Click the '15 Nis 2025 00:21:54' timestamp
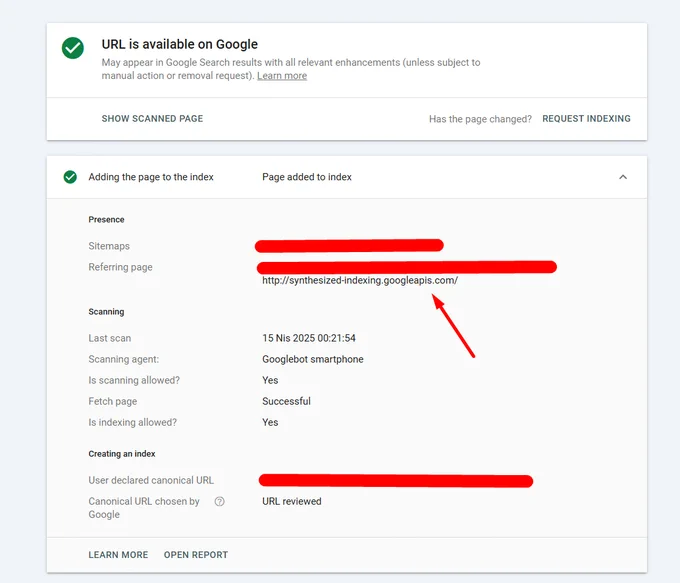The height and width of the screenshot is (583, 680). (x=309, y=338)
